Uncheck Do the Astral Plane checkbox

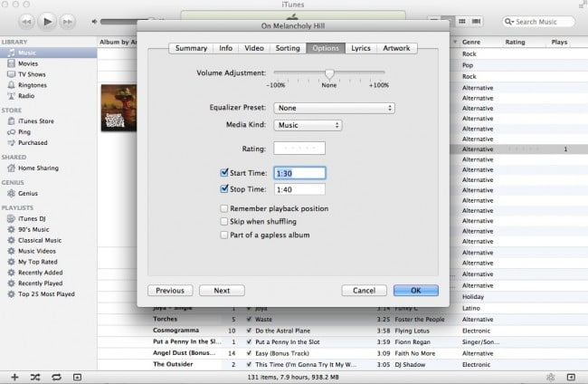coord(249,331)
